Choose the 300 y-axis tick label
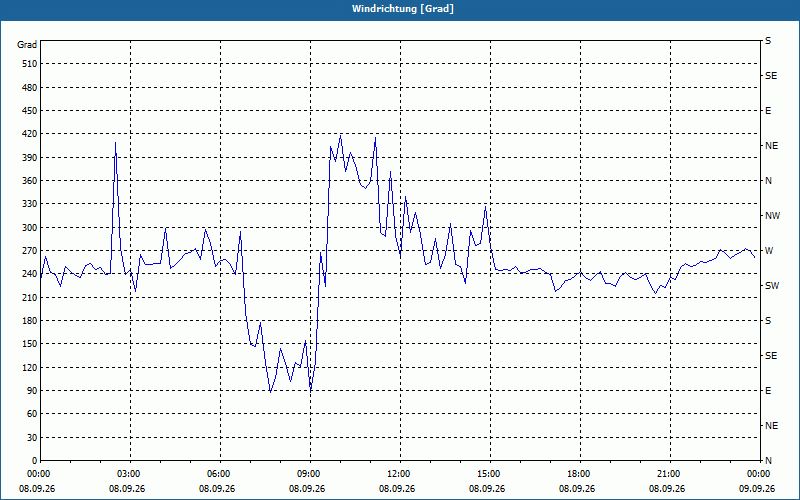 coord(30,228)
